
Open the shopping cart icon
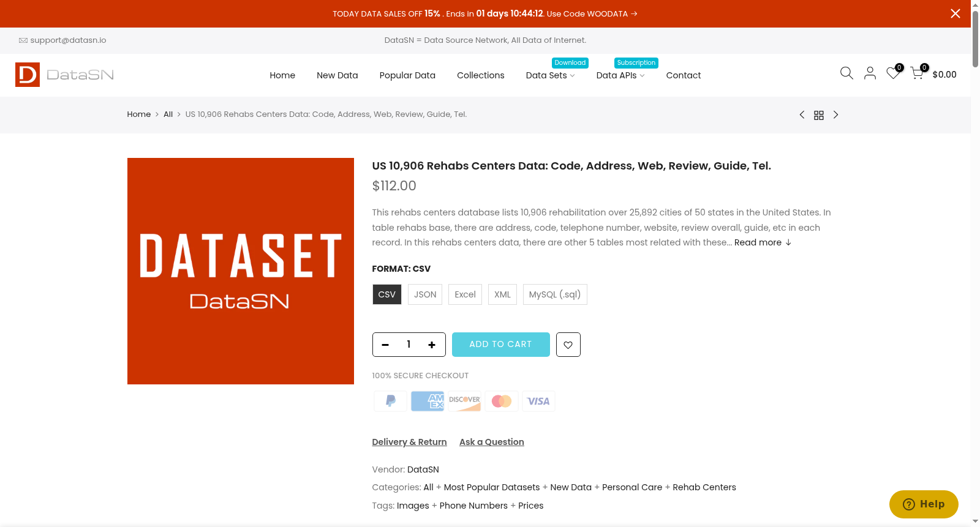click(917, 73)
